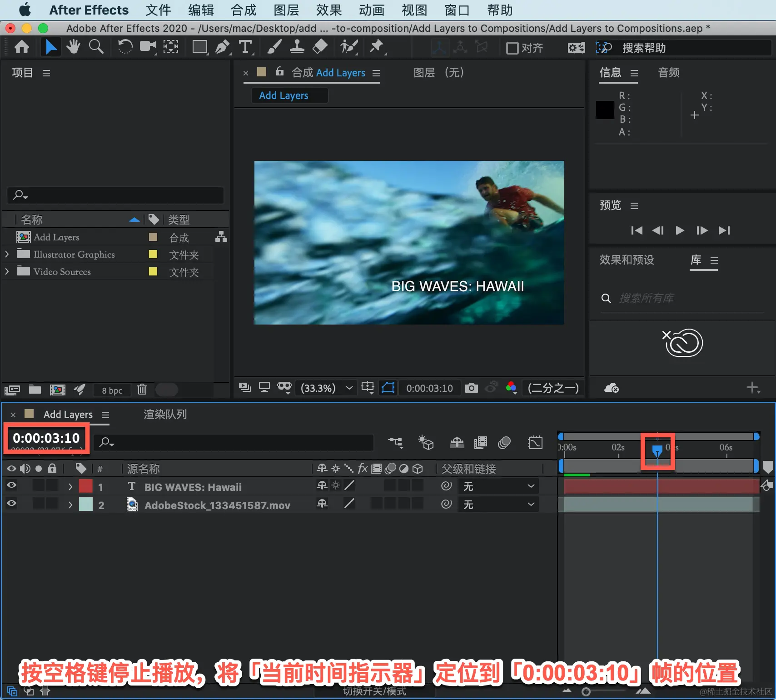Toggle the composition viewer lock icon
Image resolution: width=776 pixels, height=700 pixels.
(280, 71)
